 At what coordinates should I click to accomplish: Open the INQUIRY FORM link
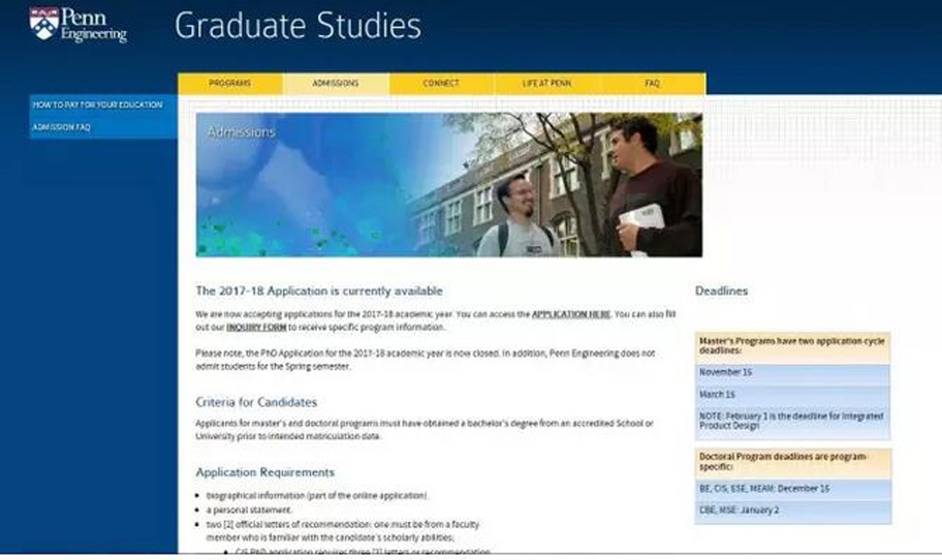click(x=256, y=327)
